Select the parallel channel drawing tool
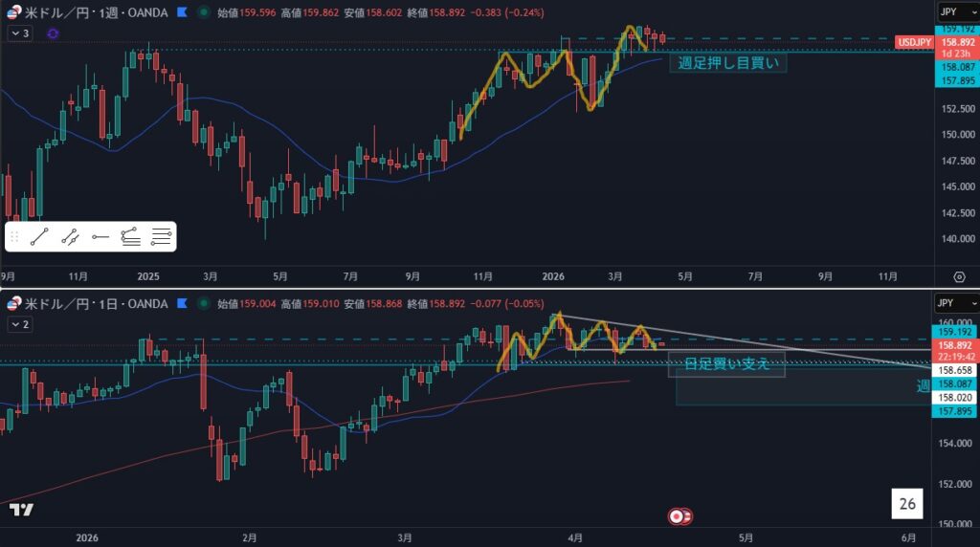 (x=70, y=236)
